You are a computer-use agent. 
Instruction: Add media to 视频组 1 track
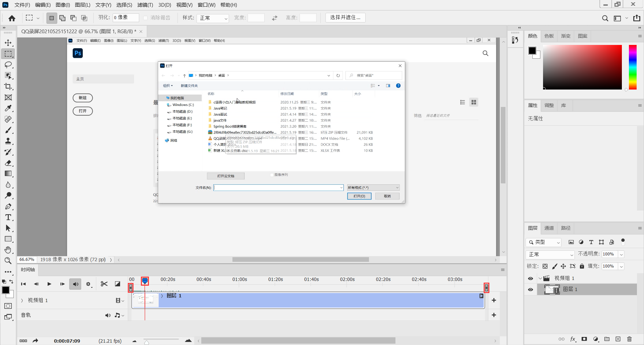coord(494,300)
